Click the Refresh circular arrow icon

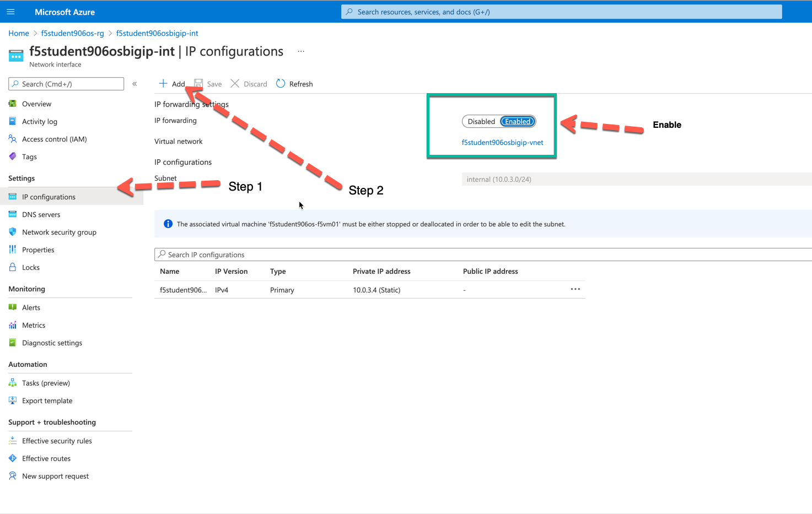click(281, 84)
